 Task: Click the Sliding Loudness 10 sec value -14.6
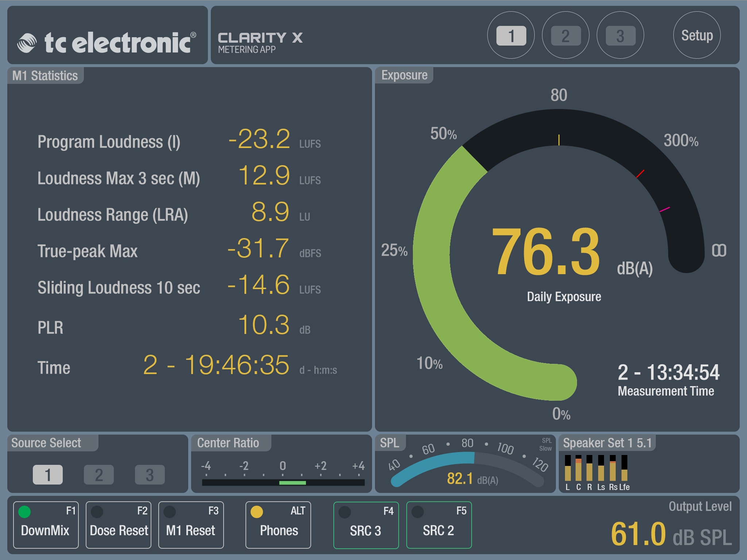tap(258, 285)
